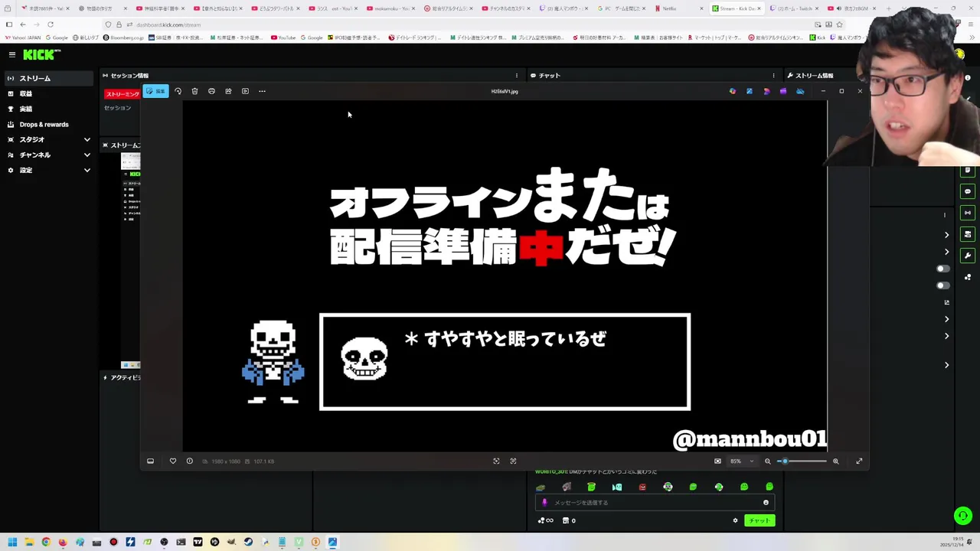Screen dimensions: 980x551
Task: Click the purple microphone icon in chat input
Action: coord(544,503)
